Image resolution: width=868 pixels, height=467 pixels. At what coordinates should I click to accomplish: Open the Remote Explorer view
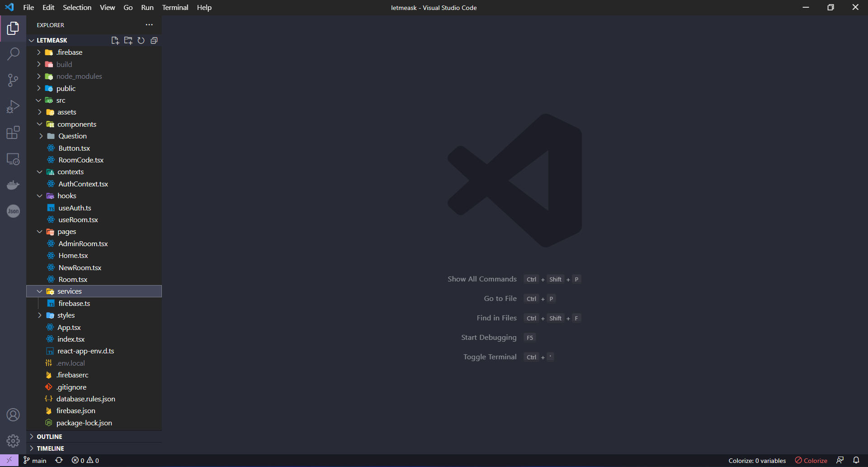[x=13, y=159]
